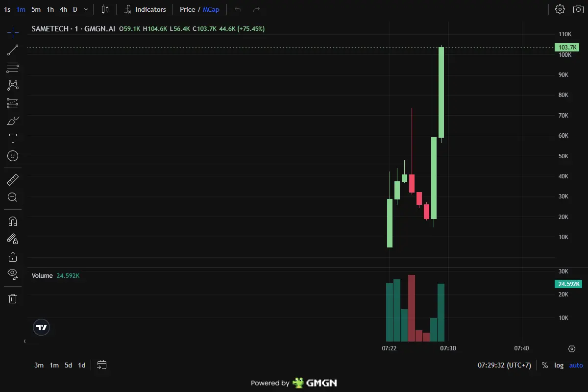Select the XABCD pattern tool

13,85
